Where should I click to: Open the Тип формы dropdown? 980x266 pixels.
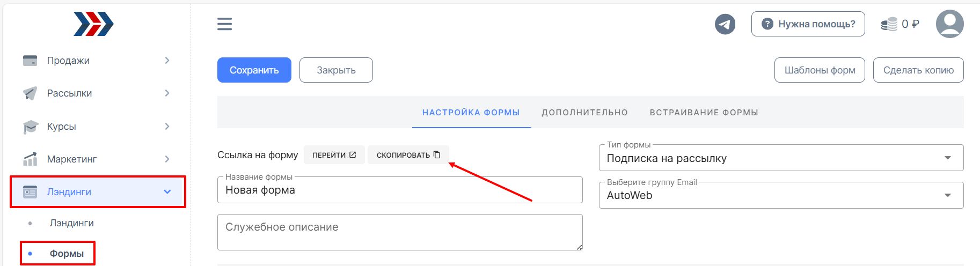pyautogui.click(x=781, y=158)
